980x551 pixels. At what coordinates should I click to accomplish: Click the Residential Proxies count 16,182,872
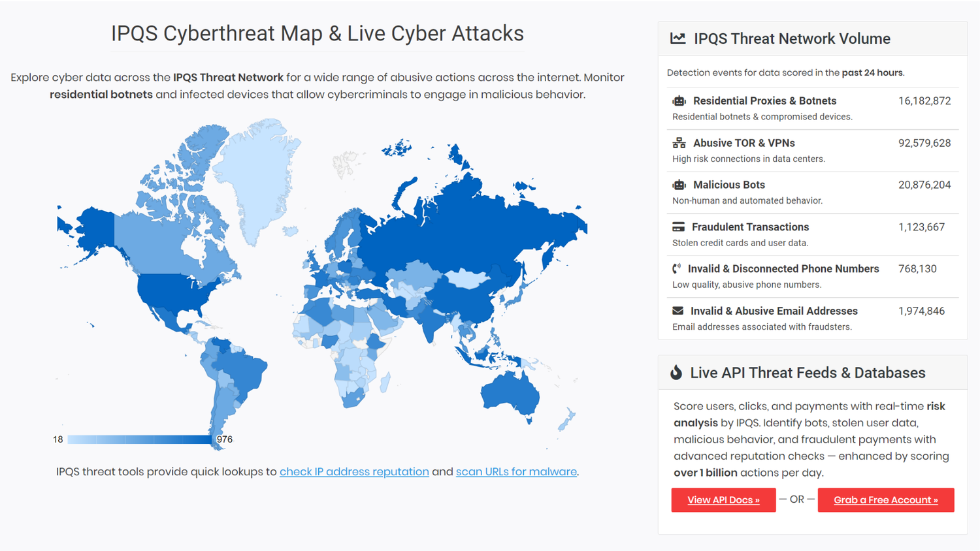(924, 101)
